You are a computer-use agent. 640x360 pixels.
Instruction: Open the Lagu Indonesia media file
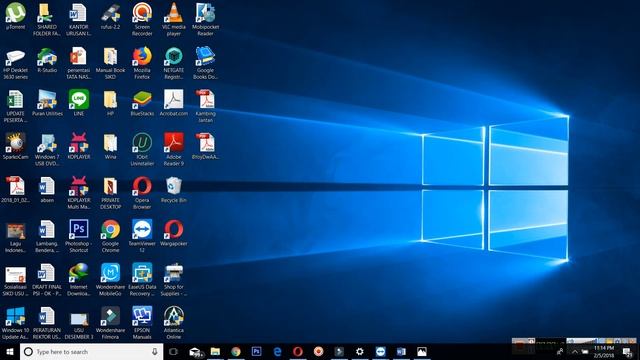[16, 236]
